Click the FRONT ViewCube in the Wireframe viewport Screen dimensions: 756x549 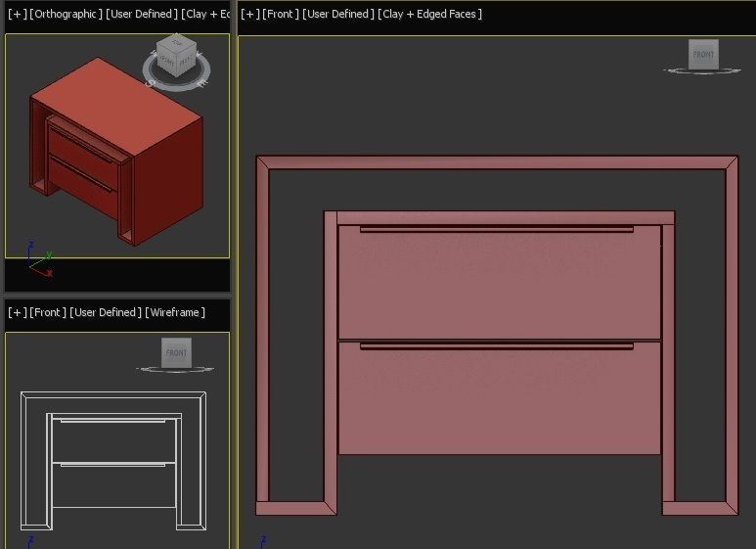coord(176,352)
